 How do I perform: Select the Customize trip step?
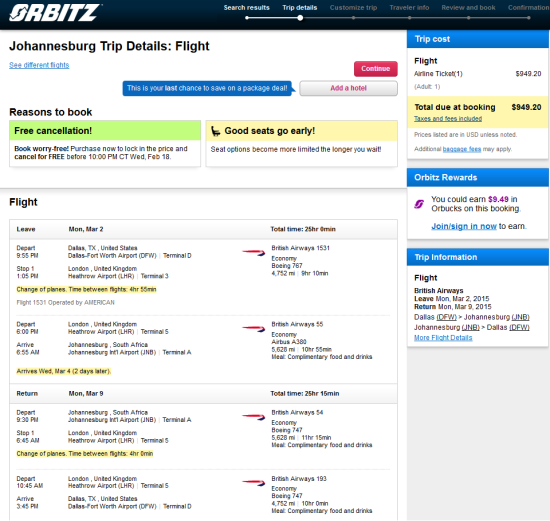click(353, 8)
